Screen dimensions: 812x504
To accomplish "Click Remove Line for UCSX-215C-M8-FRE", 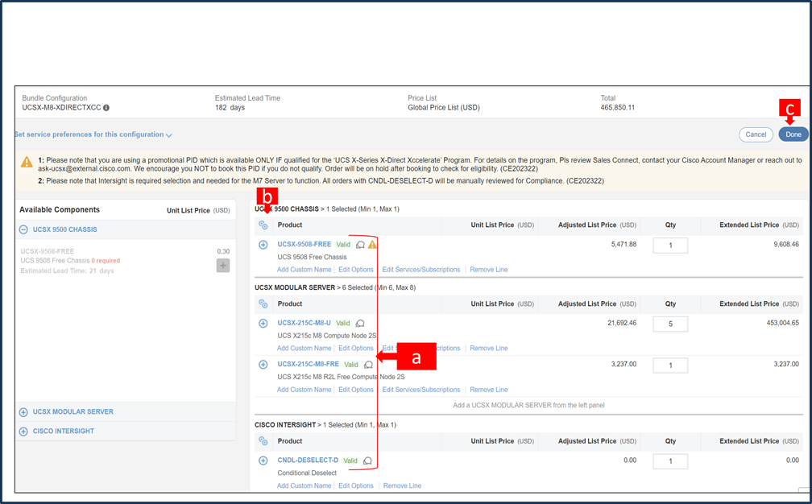I will click(x=489, y=390).
